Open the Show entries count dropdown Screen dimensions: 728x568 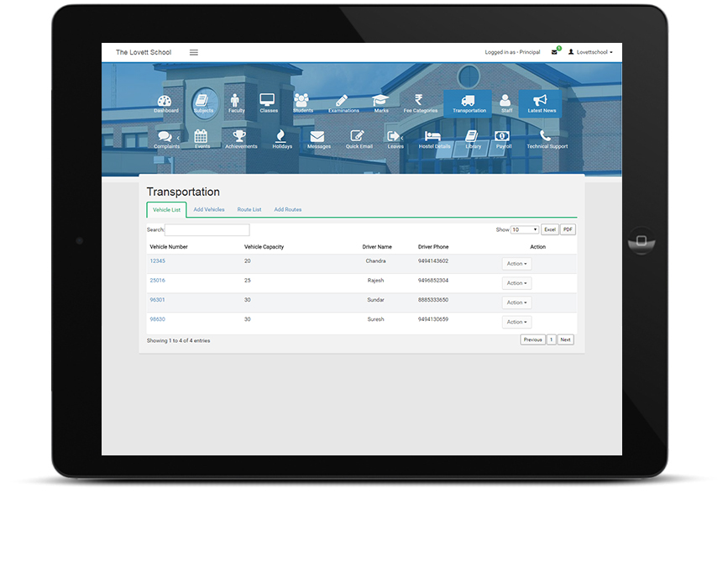(x=525, y=229)
